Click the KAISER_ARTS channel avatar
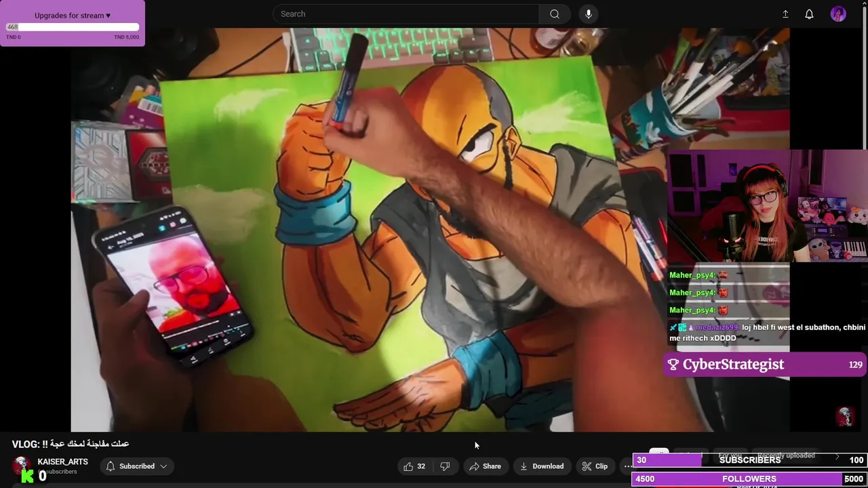Image resolution: width=868 pixels, height=488 pixels. pyautogui.click(x=22, y=466)
